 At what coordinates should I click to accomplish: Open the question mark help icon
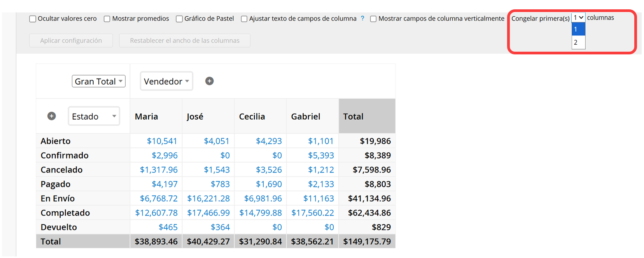coord(362,18)
